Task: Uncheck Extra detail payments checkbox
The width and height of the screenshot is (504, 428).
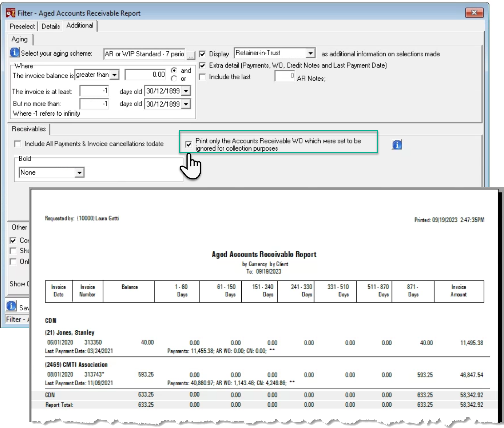Action: [x=202, y=65]
